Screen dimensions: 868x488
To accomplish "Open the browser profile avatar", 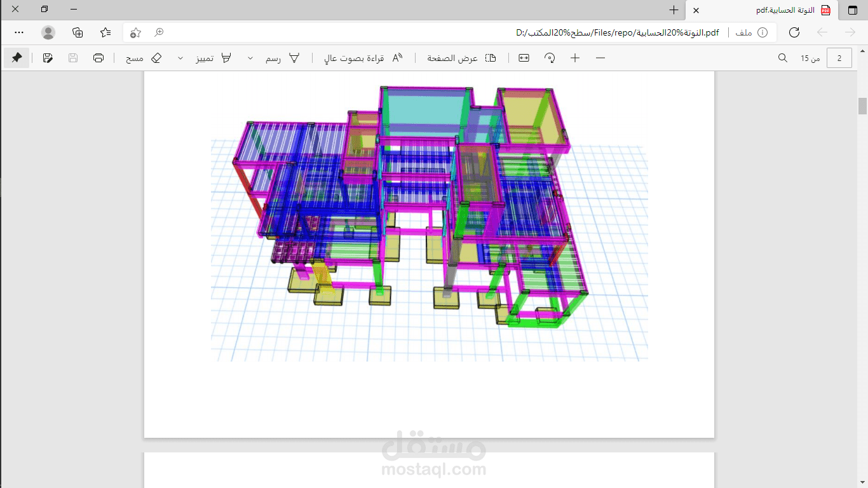I will tap(48, 32).
